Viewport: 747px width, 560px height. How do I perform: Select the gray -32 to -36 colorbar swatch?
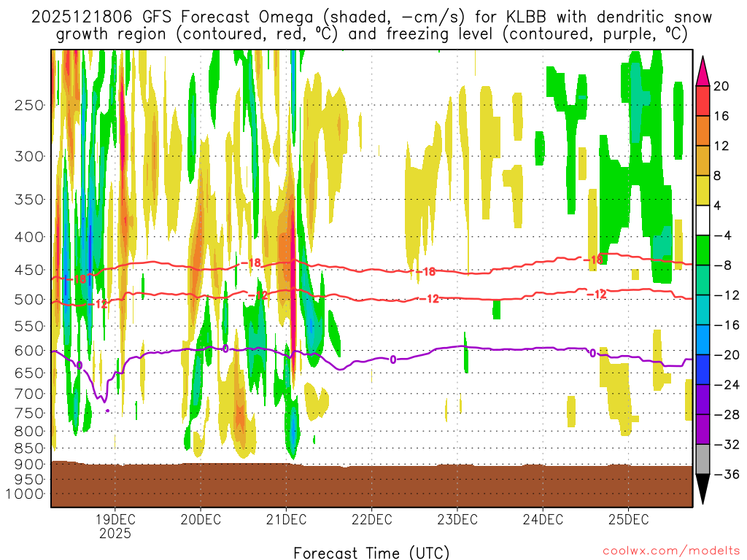703,459
